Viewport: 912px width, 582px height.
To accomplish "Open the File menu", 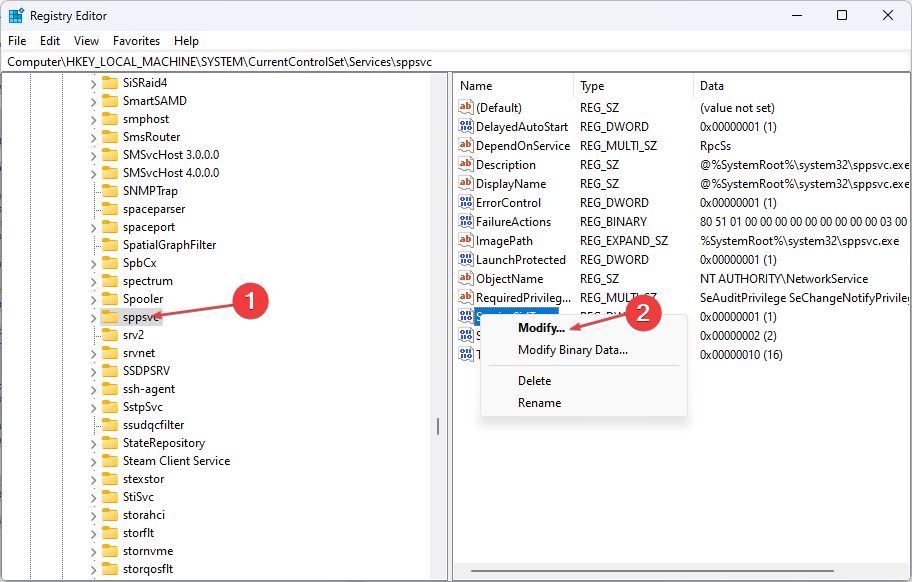I will pyautogui.click(x=17, y=41).
